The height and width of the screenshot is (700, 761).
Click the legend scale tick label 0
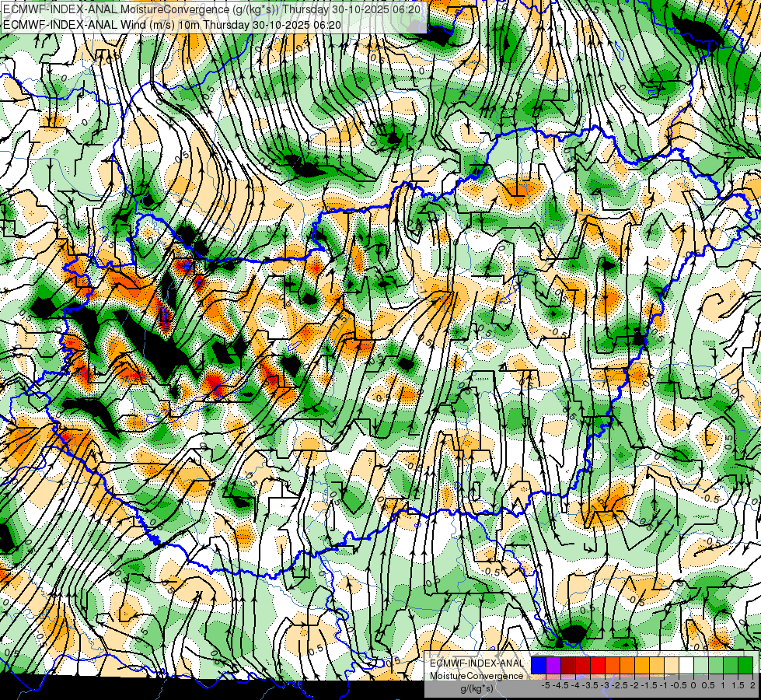coord(693,685)
